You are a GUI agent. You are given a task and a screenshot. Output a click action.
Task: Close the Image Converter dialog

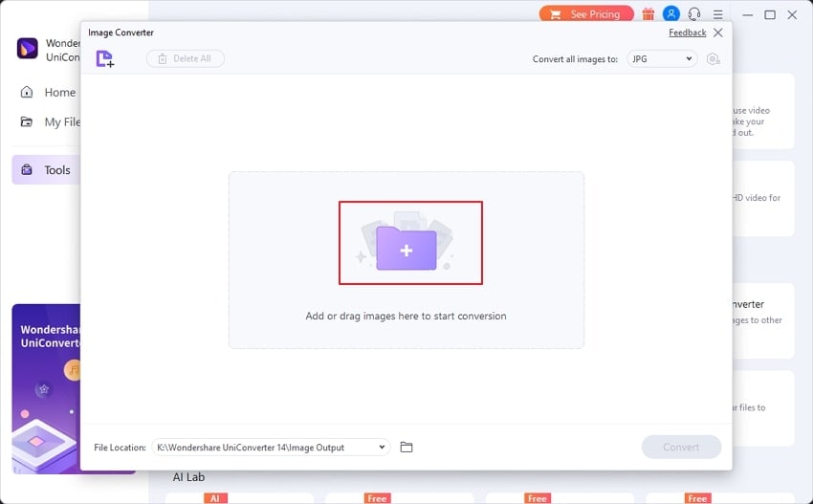click(x=718, y=33)
